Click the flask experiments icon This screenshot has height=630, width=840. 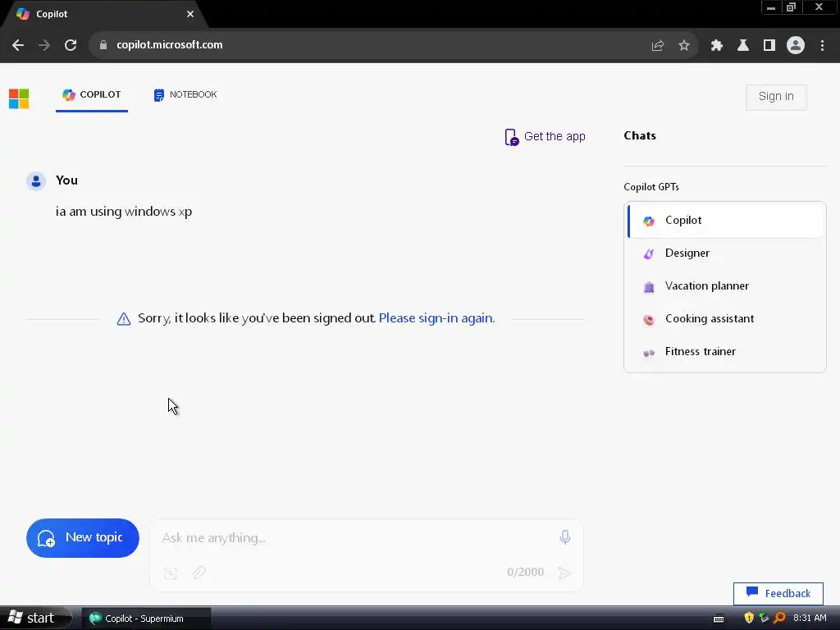pyautogui.click(x=742, y=46)
